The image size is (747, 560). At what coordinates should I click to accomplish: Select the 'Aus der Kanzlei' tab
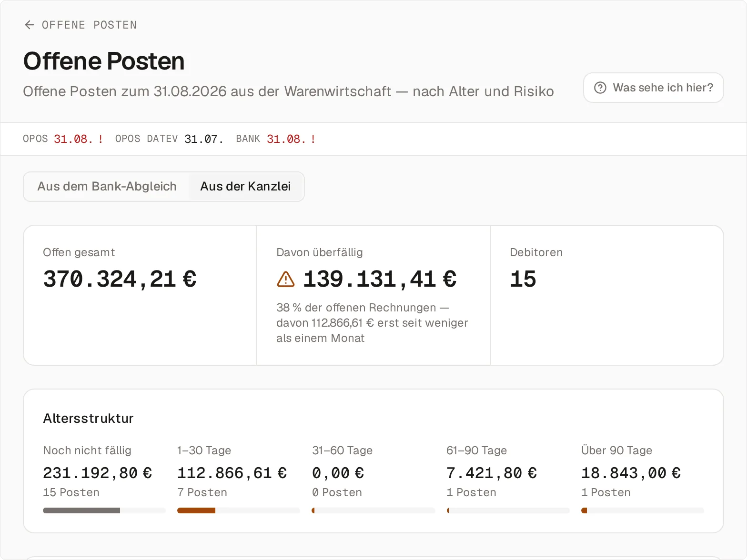click(x=245, y=186)
